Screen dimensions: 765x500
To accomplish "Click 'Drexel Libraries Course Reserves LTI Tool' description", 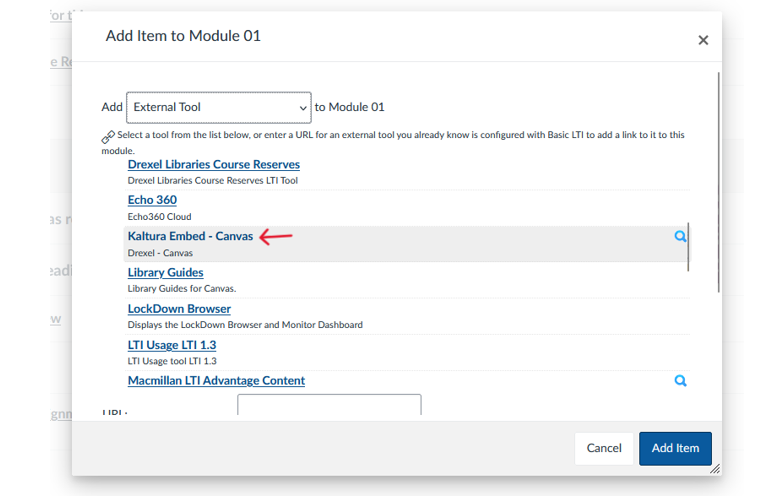I will pyautogui.click(x=213, y=180).
